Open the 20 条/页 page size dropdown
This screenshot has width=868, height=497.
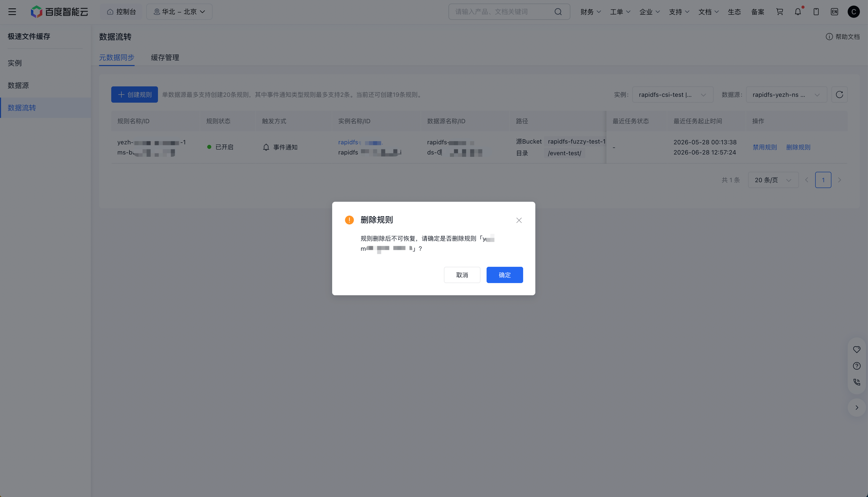tap(773, 180)
